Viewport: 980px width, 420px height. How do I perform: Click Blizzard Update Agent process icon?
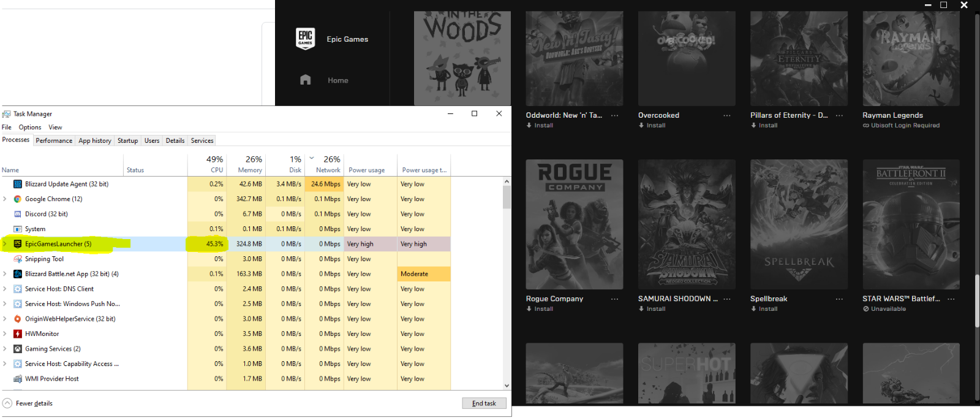tap(18, 184)
